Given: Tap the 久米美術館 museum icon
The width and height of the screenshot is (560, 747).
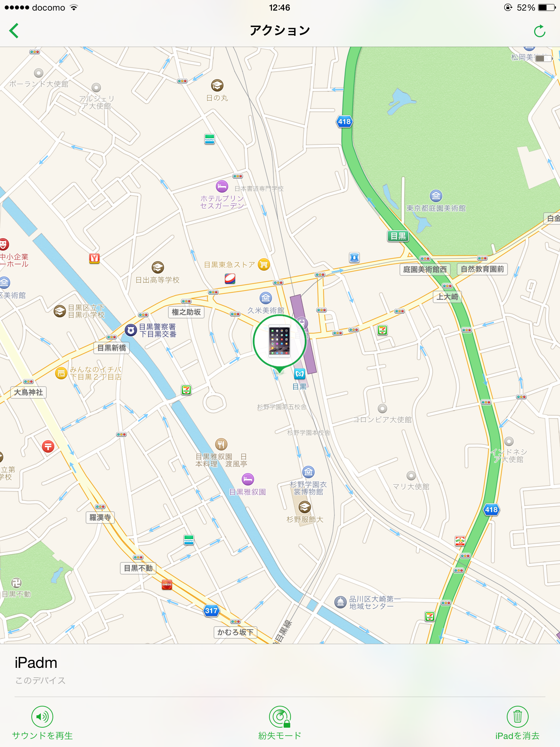Looking at the screenshot, I should coord(266,298).
